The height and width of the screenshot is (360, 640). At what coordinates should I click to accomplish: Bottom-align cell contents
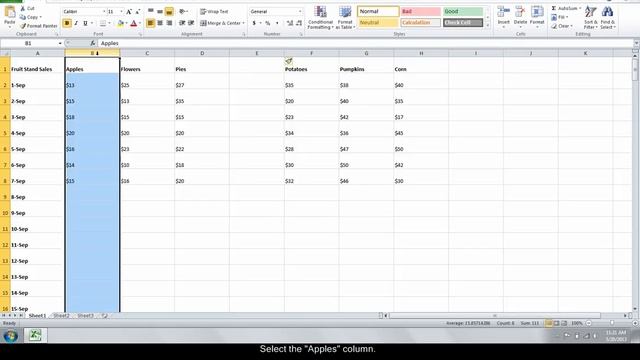tap(169, 12)
